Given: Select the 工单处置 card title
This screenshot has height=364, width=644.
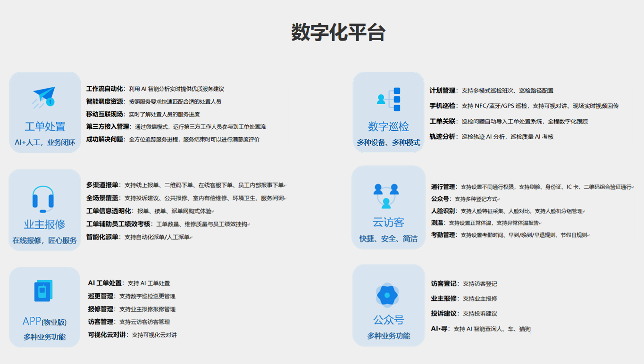Looking at the screenshot, I should tap(45, 126).
